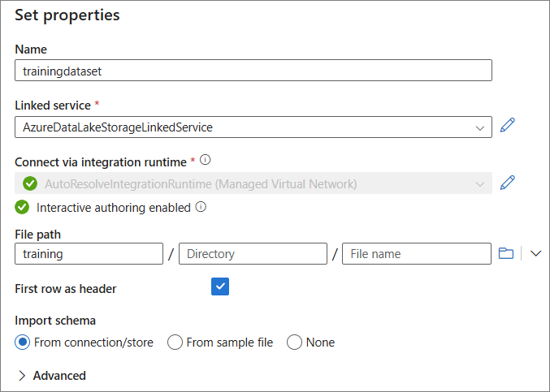Image resolution: width=550 pixels, height=392 pixels.
Task: Click the Set properties heading
Action: click(x=67, y=15)
